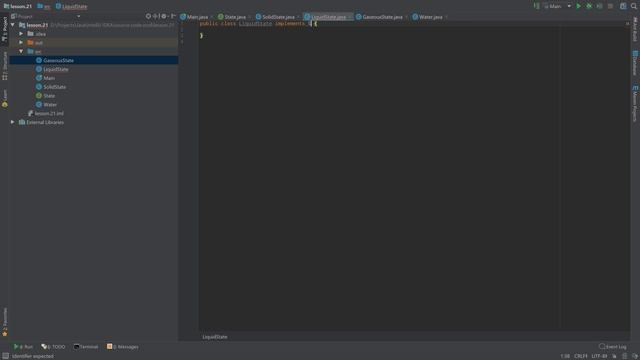Expand the .idea folder node

click(21, 33)
